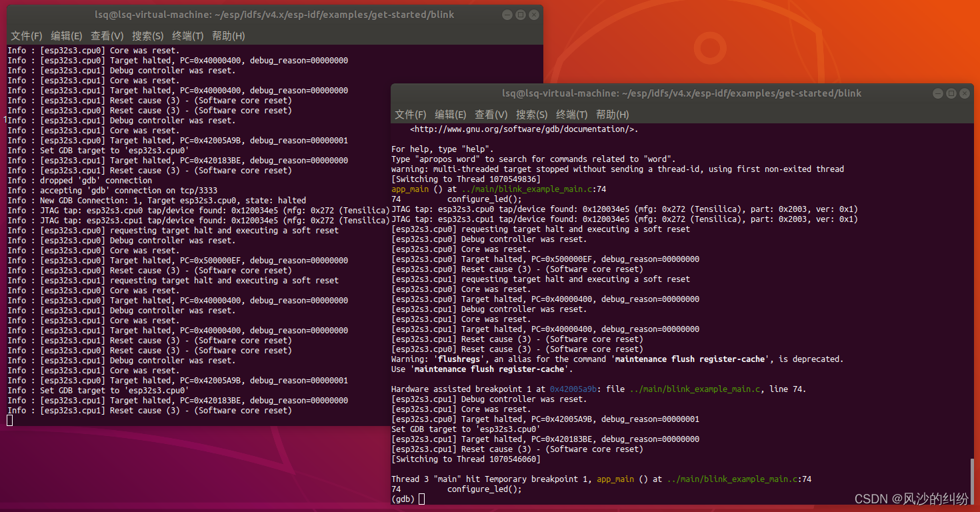Click 'PC=0x500000EF' line in back terminal

[177, 261]
